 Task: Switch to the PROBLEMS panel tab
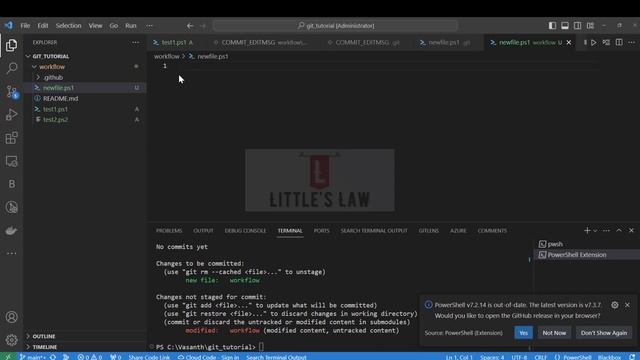pyautogui.click(x=169, y=231)
